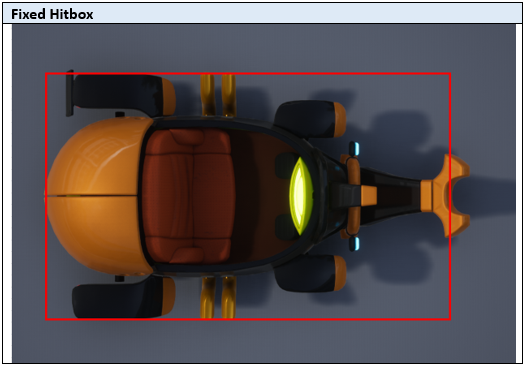Click the seam line across the orange dome
Viewport: 525px width, 365px height.
click(x=92, y=196)
